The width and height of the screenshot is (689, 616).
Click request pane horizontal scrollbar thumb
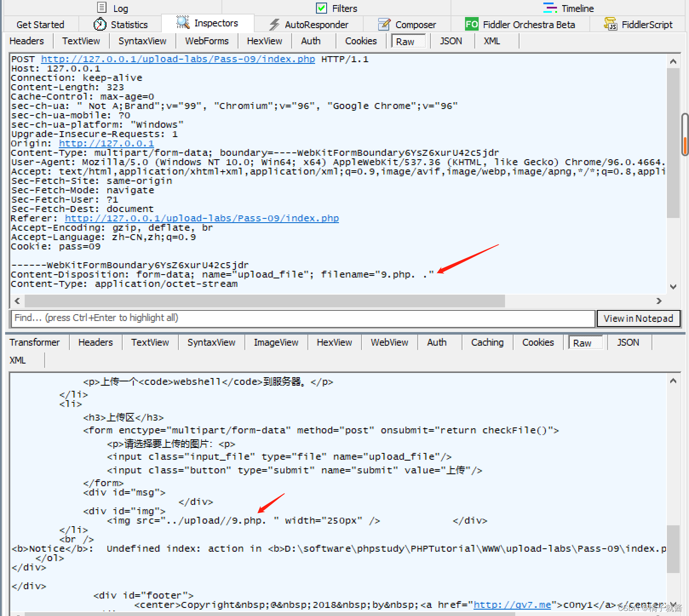[x=265, y=301]
